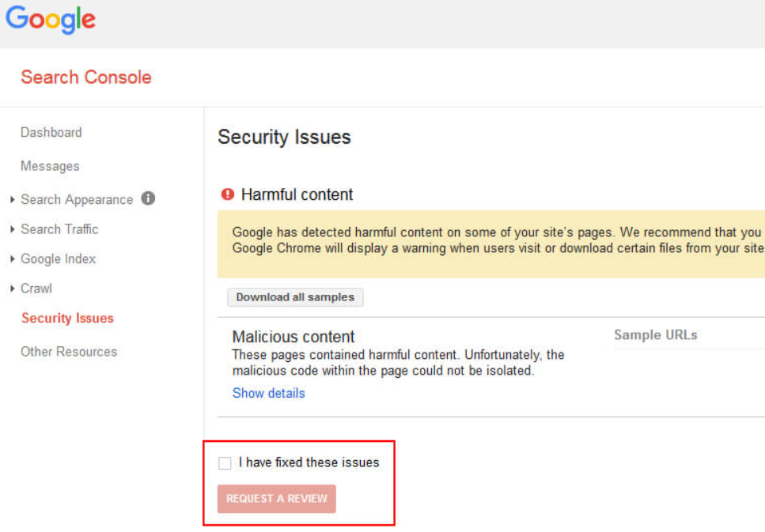The width and height of the screenshot is (765, 532).
Task: Open Other Resources from the sidebar
Action: tap(69, 351)
